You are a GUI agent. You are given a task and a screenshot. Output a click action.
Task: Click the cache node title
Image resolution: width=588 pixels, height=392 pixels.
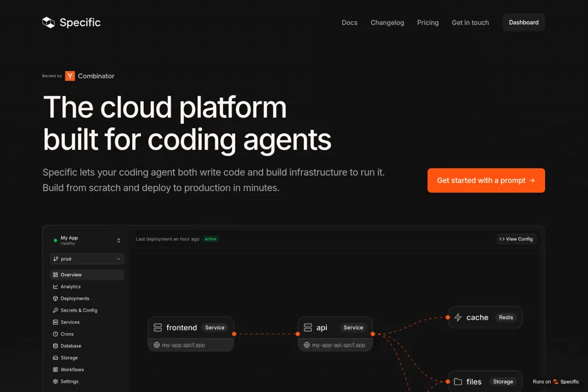(x=477, y=317)
